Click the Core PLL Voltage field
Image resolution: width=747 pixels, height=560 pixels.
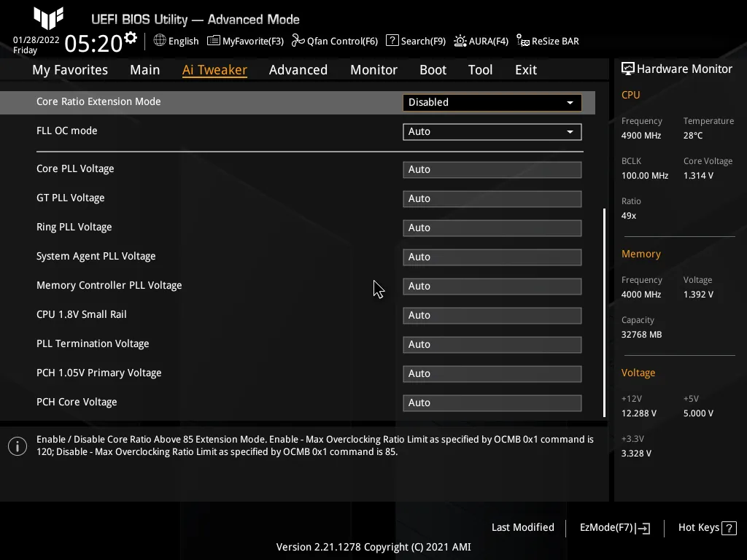pyautogui.click(x=492, y=169)
